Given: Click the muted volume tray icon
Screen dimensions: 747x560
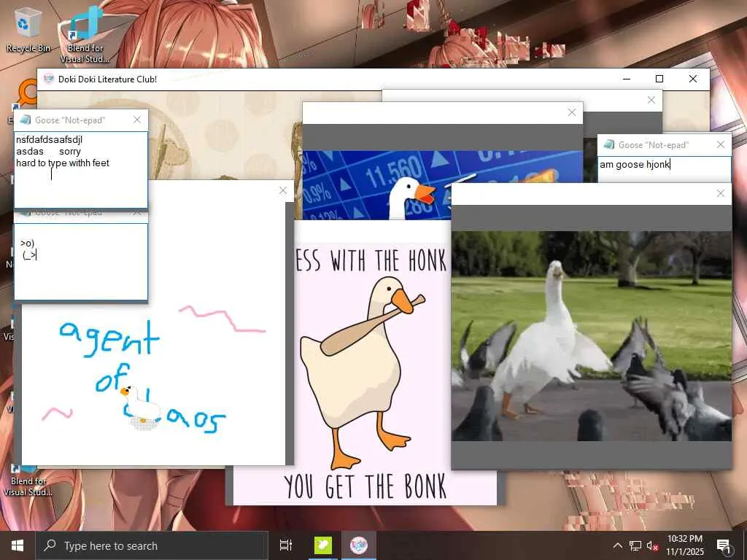Looking at the screenshot, I should [x=652, y=545].
